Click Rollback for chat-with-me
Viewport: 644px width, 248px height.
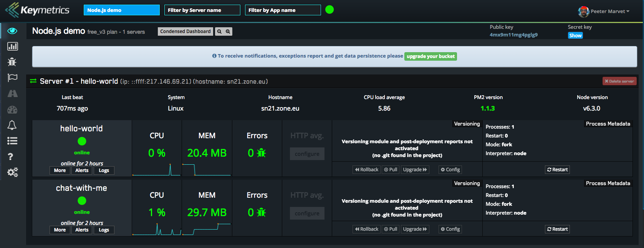[x=367, y=229]
